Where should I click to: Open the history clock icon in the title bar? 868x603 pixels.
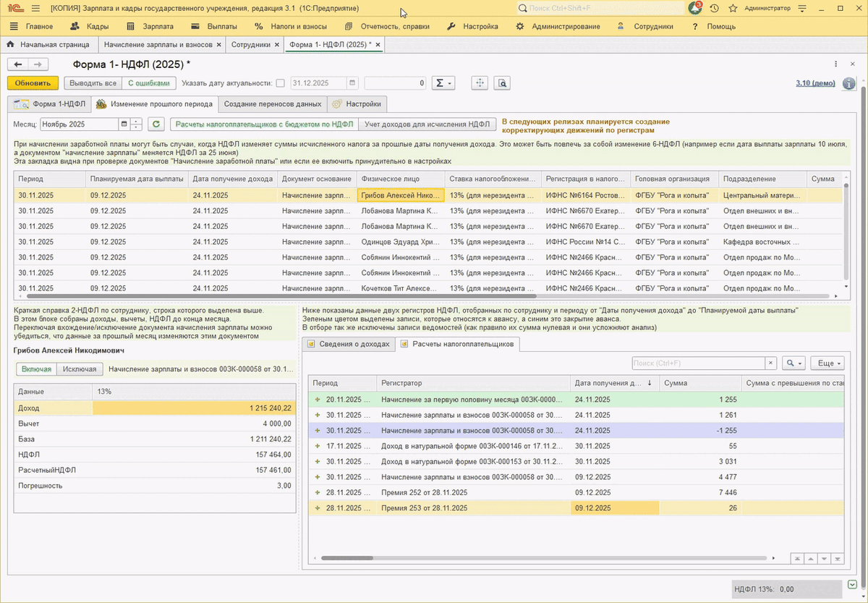click(714, 8)
